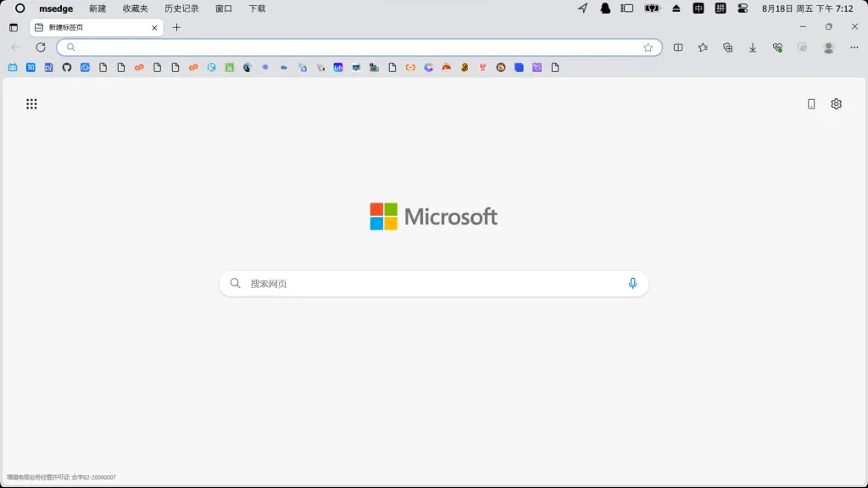
Task: Open the Bilibili bookmark icon
Action: 13,68
